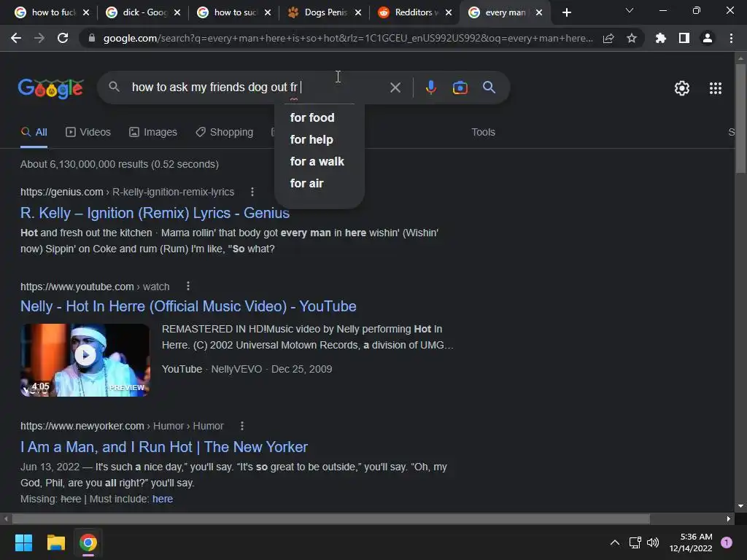Clear the search box with the X
The width and height of the screenshot is (747, 560).
pos(395,87)
